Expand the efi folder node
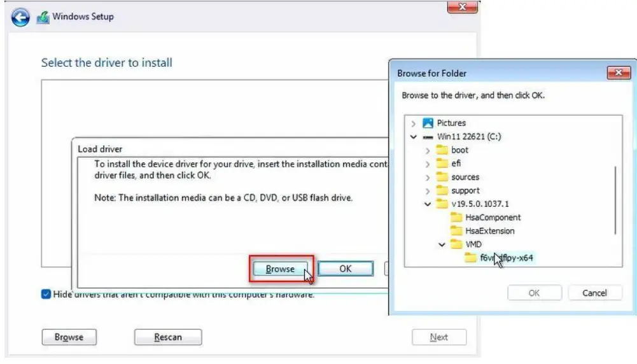Screen dimensions: 637x364 [428, 164]
